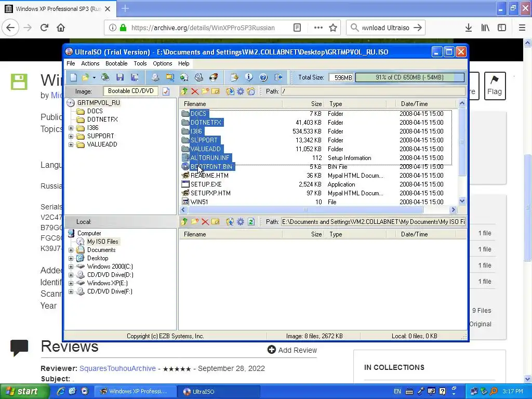Expand the SUPPORT folder in the image tree
Screen dimensions: 532x399
tap(71, 136)
